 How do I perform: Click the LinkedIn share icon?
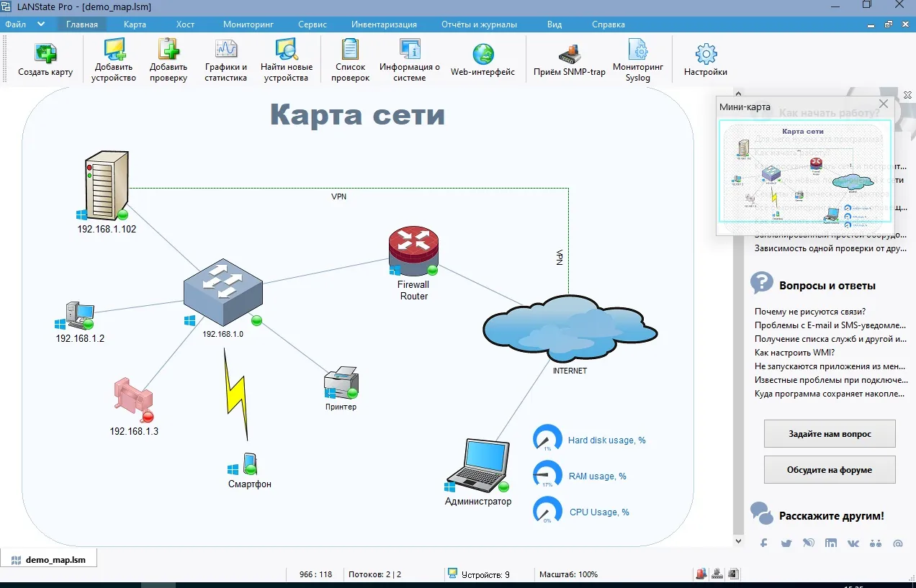coord(831,543)
